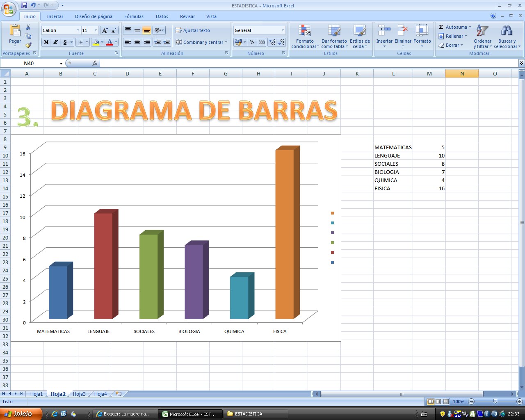Click the vertical scrollbar thumb

pos(522,223)
